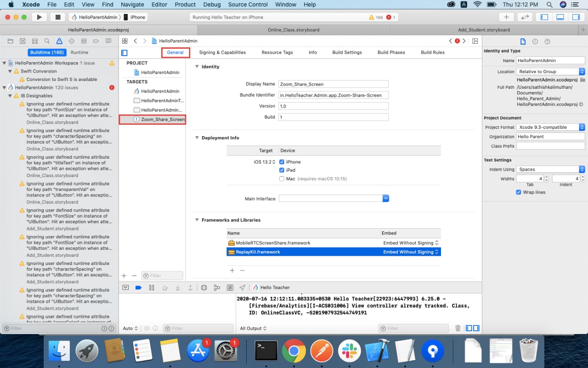
Task: Add an editor pane on the right
Action: [x=475, y=41]
